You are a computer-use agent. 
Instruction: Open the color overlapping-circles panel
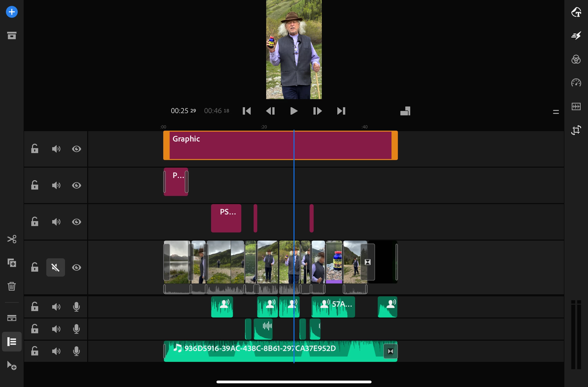[576, 59]
